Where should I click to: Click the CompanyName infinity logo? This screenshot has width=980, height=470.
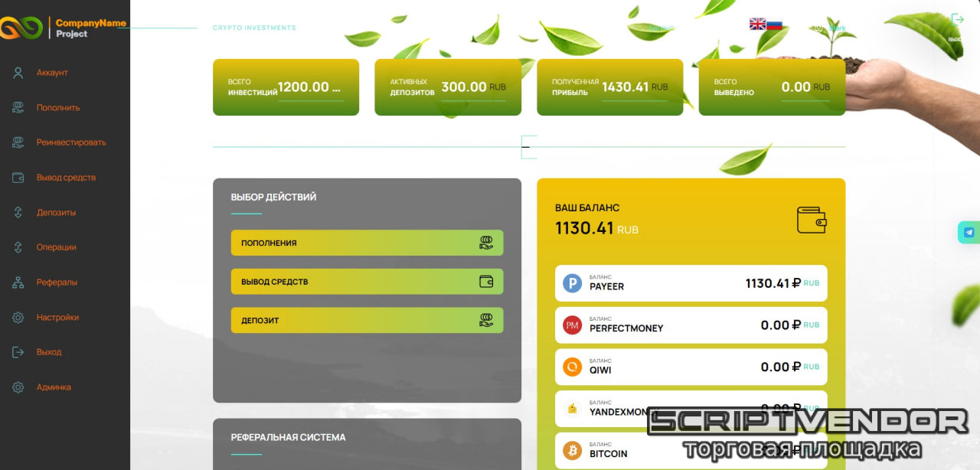pyautogui.click(x=21, y=28)
